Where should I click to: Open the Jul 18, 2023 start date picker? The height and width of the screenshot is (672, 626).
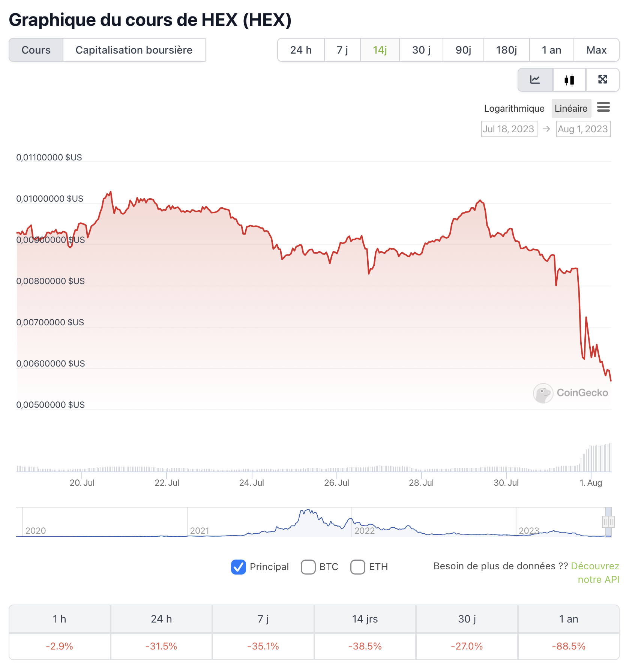[509, 129]
